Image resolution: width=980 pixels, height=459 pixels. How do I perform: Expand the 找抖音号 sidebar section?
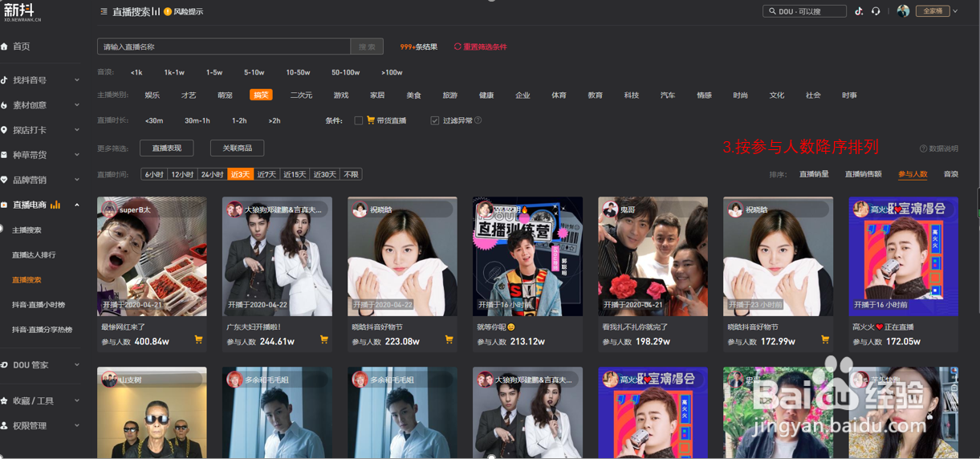coord(77,80)
